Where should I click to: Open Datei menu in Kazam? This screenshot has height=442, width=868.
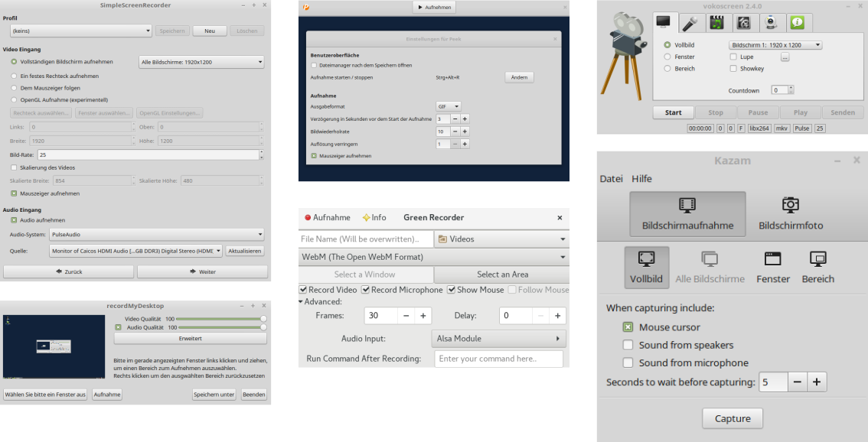[611, 179]
